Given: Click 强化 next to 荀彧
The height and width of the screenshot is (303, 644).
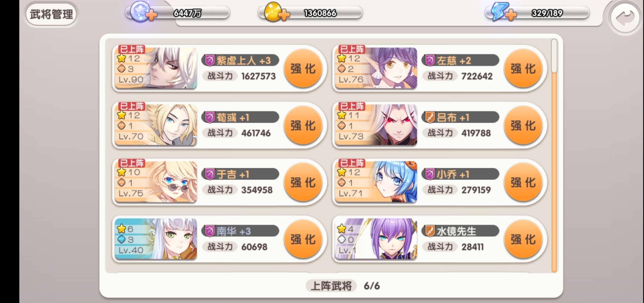Looking at the screenshot, I should (303, 125).
